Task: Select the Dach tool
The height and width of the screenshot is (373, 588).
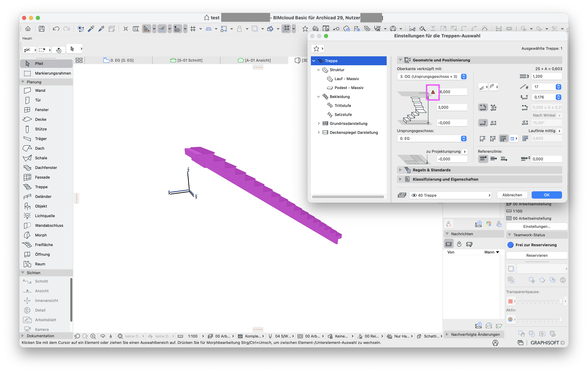Action: [46, 148]
